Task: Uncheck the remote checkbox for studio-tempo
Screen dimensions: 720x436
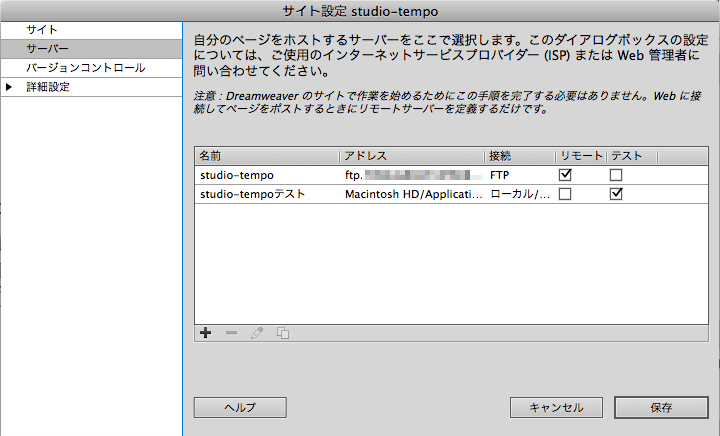Action: click(x=565, y=175)
